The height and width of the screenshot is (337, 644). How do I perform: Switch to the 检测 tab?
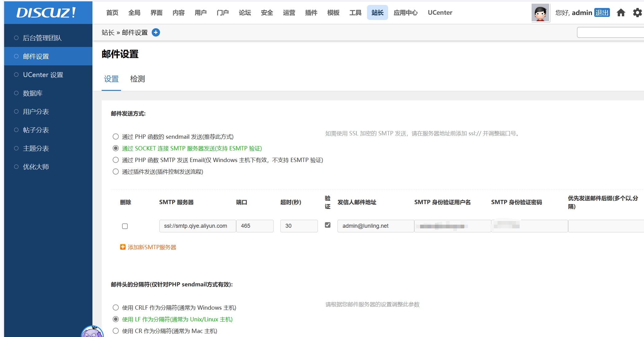pyautogui.click(x=137, y=79)
